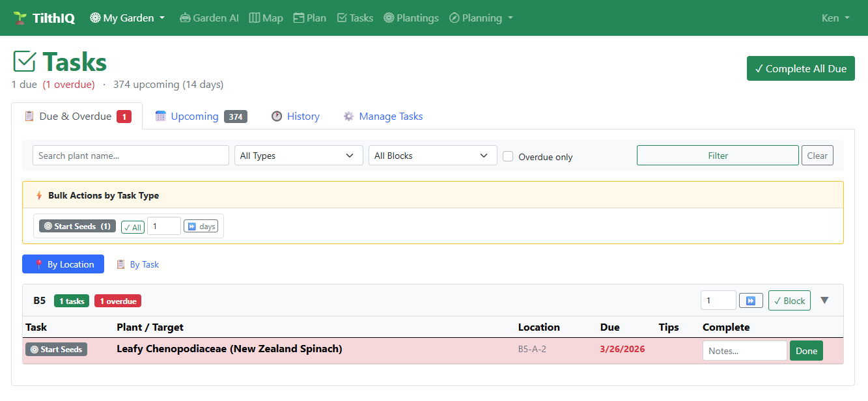Viewport: 868px width, 401px height.
Task: Click the Start Seeds tag in task row
Action: coord(56,350)
